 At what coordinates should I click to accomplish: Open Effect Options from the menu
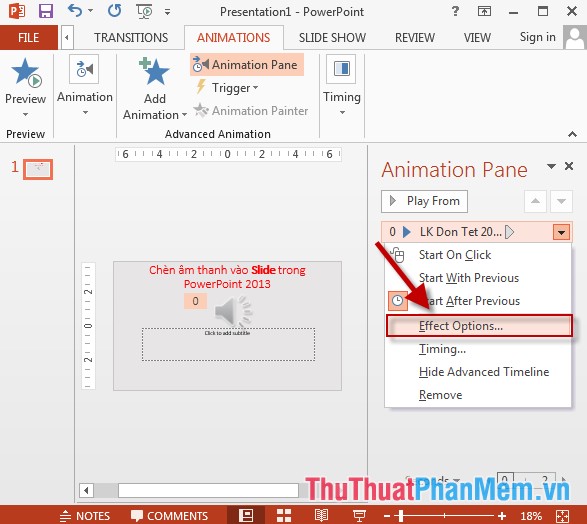coord(479,326)
